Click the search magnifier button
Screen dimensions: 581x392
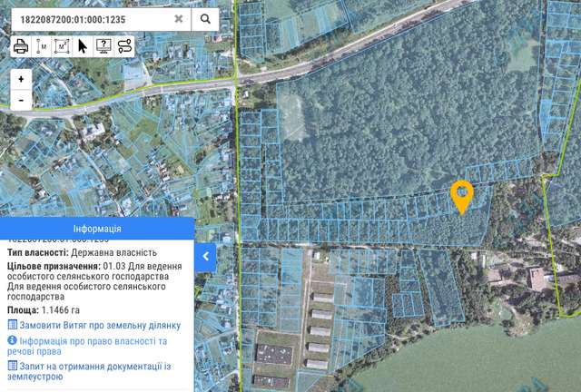click(x=206, y=18)
